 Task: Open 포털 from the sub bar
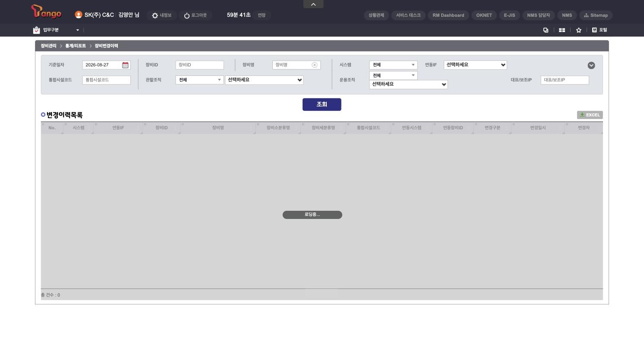pos(600,30)
